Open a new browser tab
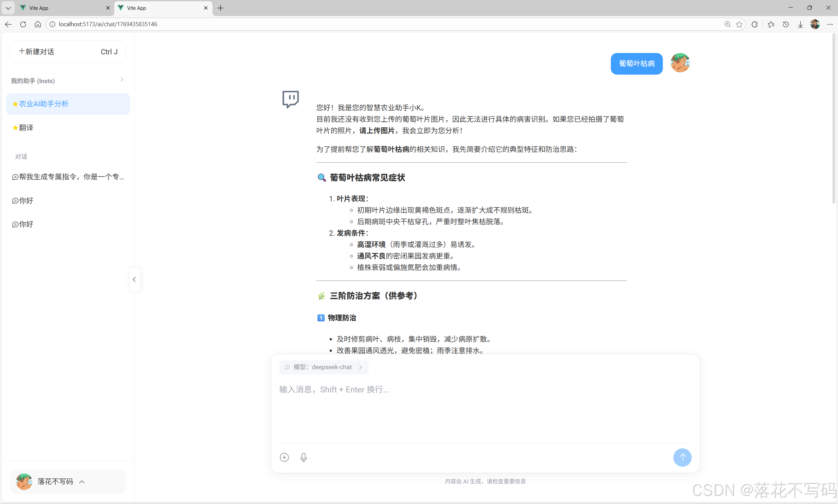838x504 pixels. 220,8
